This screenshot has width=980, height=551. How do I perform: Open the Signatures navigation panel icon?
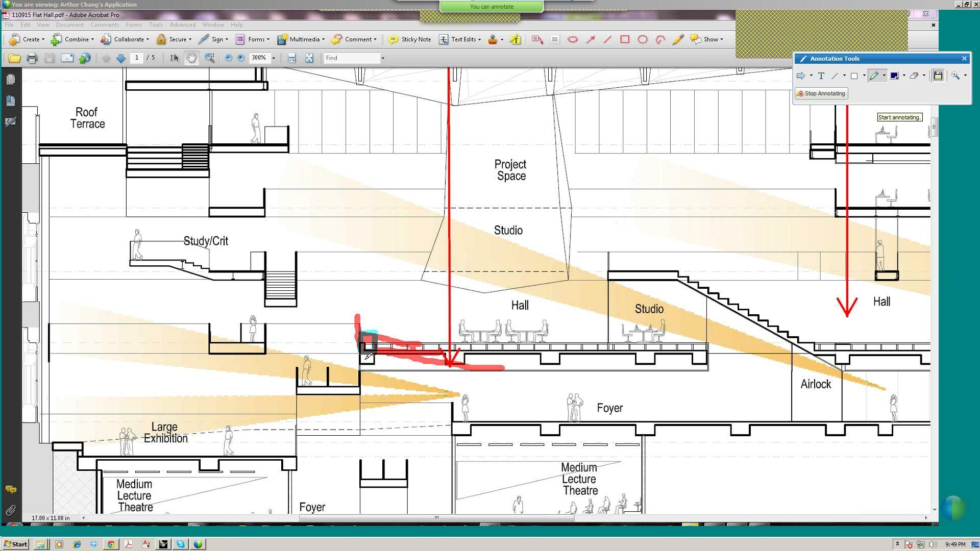(10, 122)
